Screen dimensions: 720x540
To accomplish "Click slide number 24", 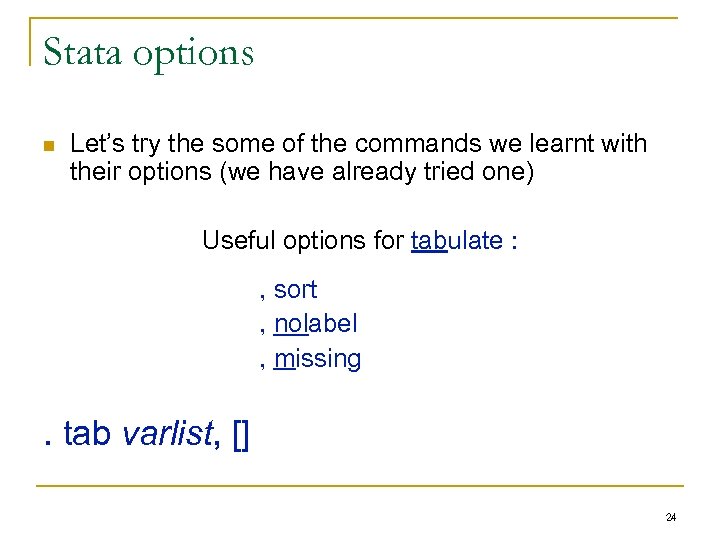I will (x=670, y=517).
